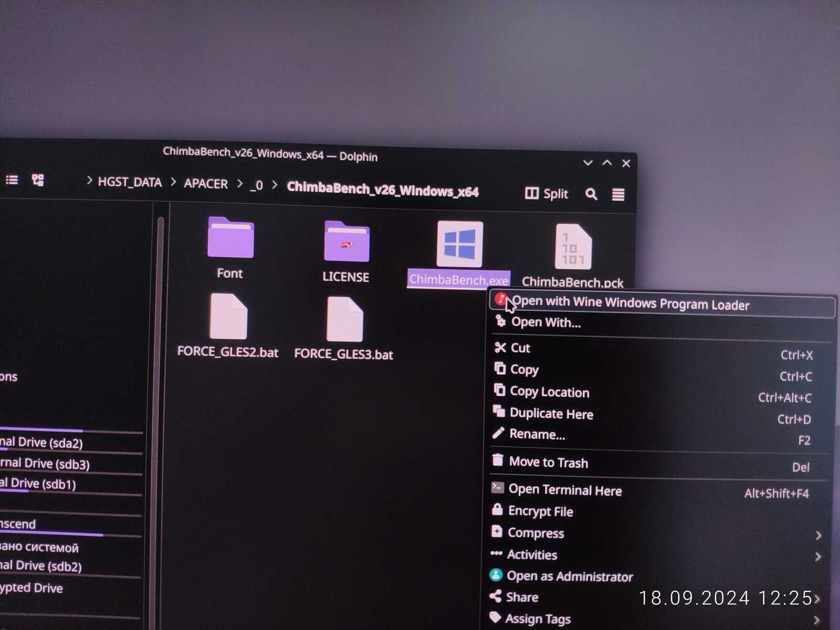Open the Font folder icon
Image resolution: width=840 pixels, height=630 pixels.
click(230, 237)
